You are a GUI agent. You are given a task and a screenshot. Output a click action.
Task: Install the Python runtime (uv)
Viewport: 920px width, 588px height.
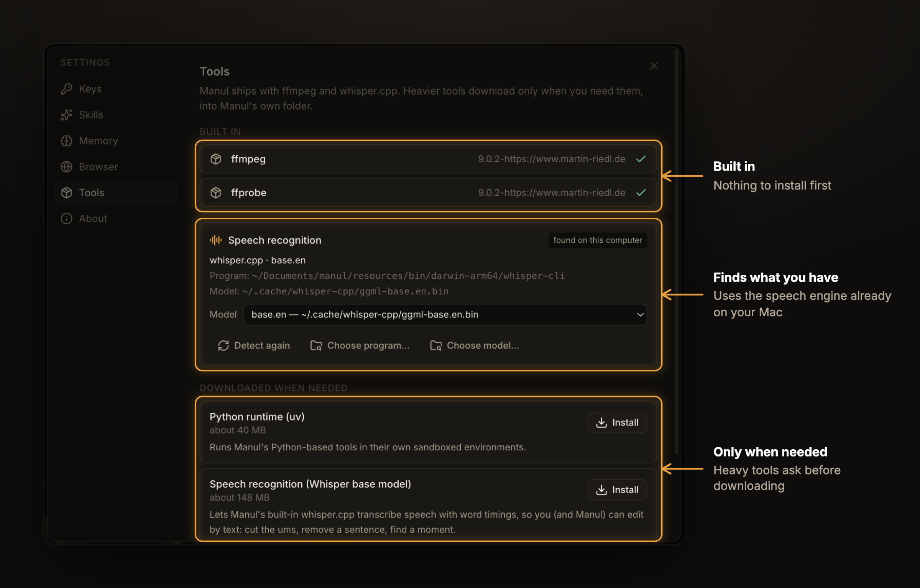617,422
